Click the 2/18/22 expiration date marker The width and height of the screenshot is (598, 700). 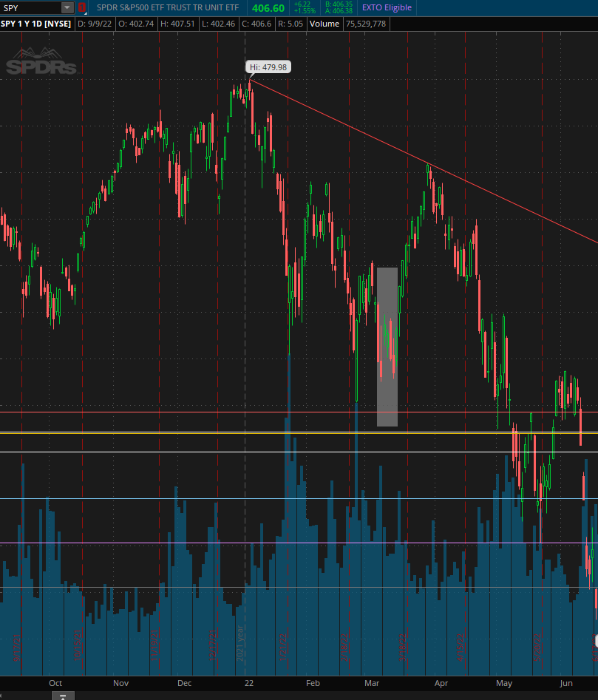(344, 648)
